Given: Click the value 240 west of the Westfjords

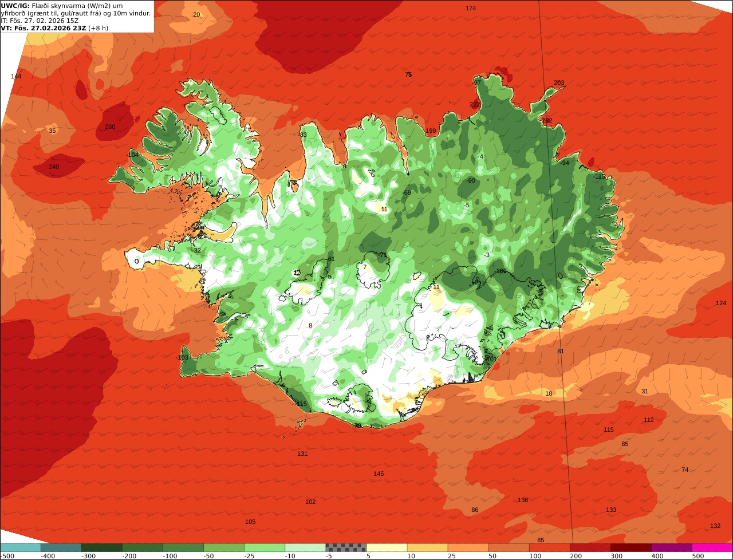Looking at the screenshot, I should pos(54,167).
